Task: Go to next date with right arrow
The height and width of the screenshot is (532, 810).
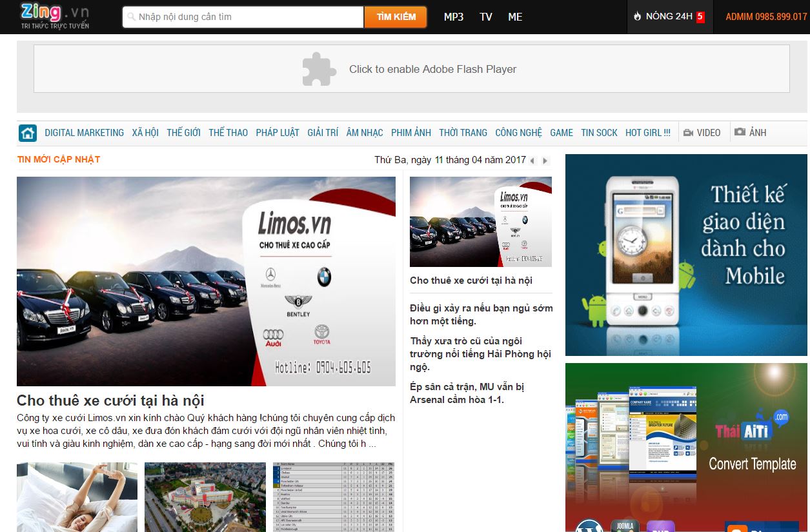Action: (x=545, y=161)
